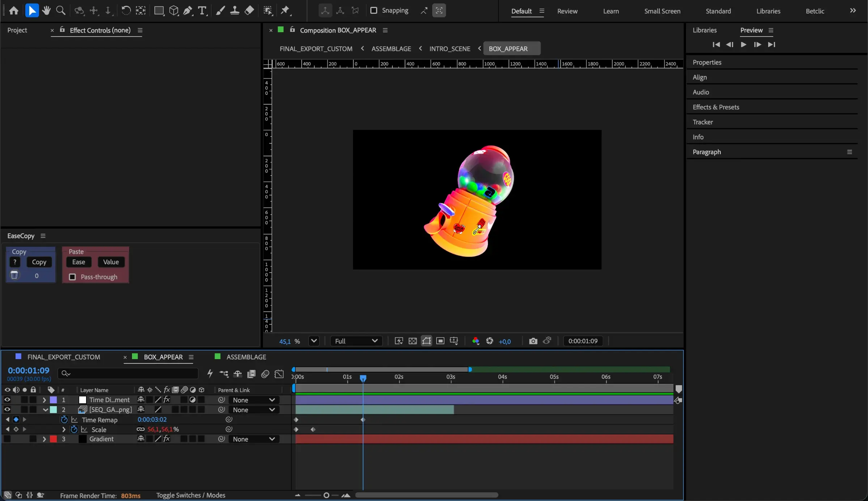Click the timeline layer search field
Screen dimensions: 868x501
click(128, 373)
